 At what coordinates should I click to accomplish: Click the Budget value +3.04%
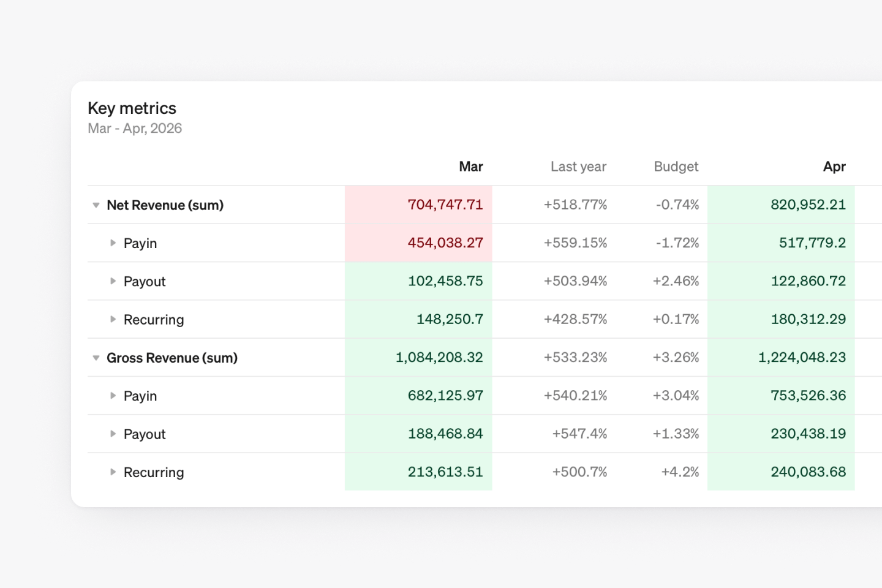pos(676,396)
